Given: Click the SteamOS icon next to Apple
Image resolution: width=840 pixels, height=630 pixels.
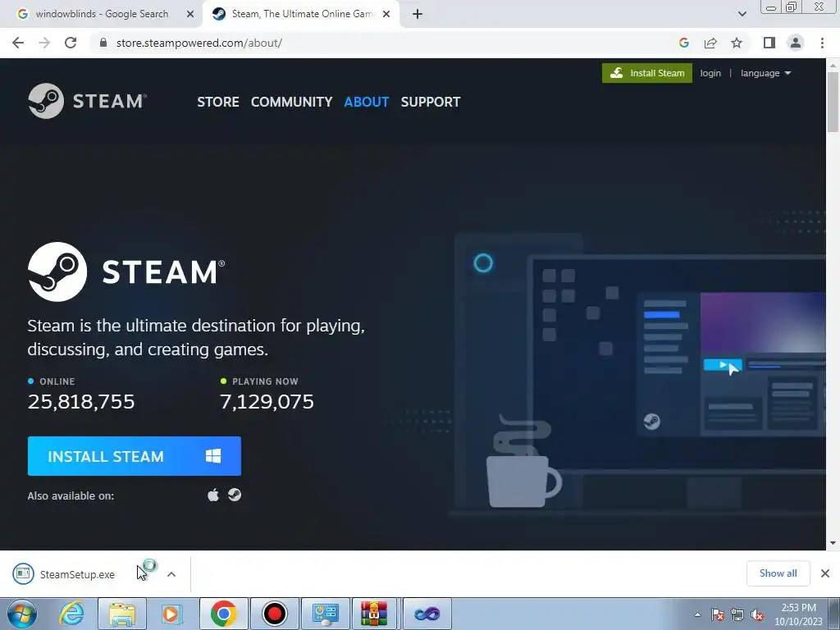Looking at the screenshot, I should tap(235, 495).
